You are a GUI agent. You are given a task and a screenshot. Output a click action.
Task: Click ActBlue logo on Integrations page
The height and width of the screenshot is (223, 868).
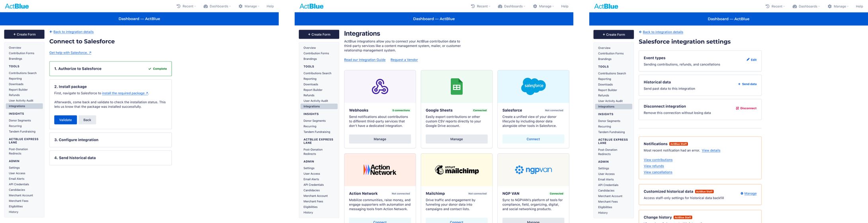click(311, 6)
